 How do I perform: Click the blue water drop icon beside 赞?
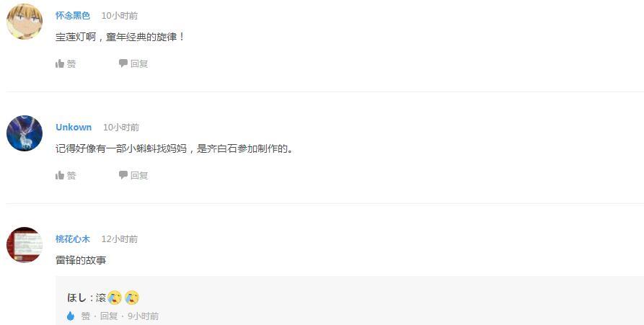(71, 316)
